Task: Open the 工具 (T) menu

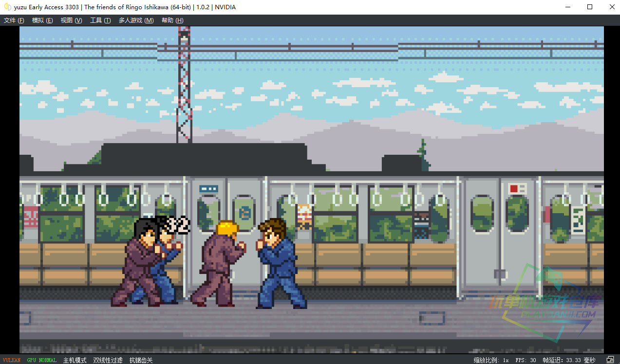Action: click(x=100, y=20)
